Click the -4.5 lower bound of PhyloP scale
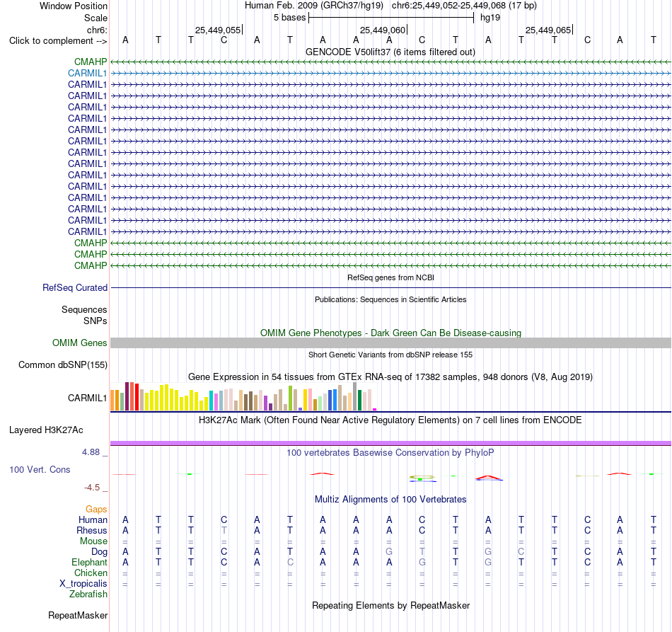The image size is (672, 632). tap(92, 488)
